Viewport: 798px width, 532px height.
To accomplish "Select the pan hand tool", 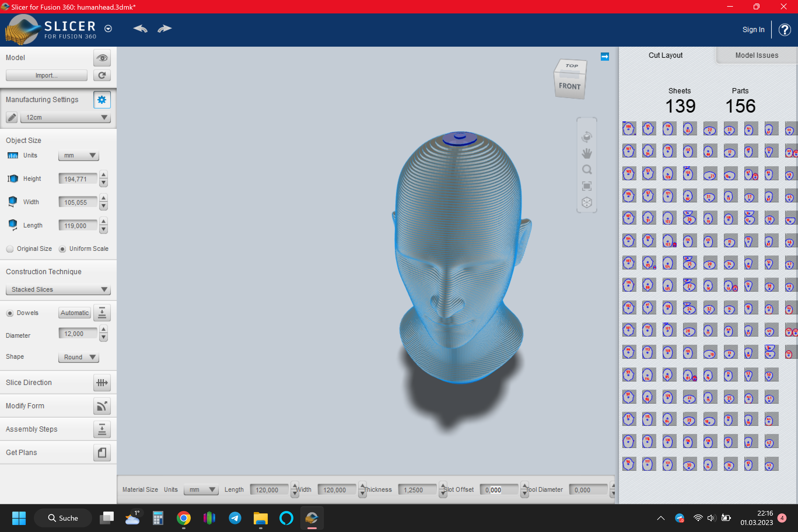I will [587, 153].
